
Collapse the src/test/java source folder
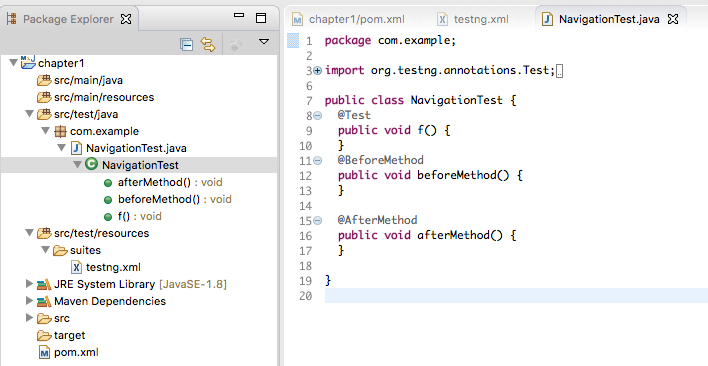(30, 114)
